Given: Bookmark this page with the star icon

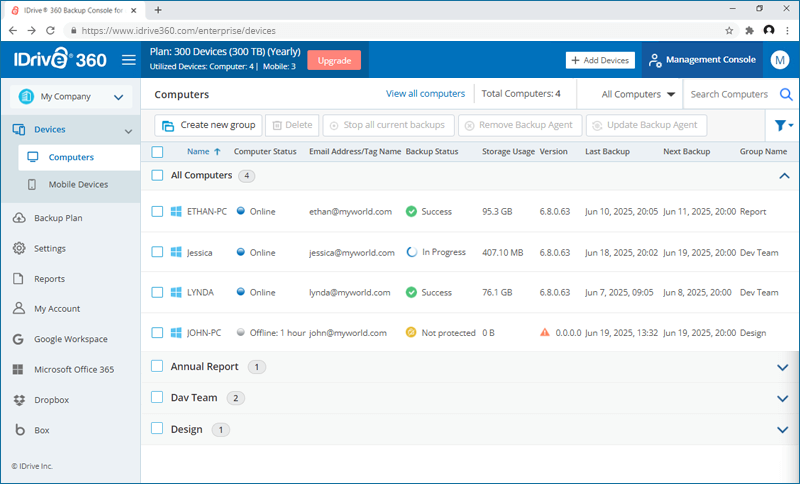Looking at the screenshot, I should coord(729,31).
